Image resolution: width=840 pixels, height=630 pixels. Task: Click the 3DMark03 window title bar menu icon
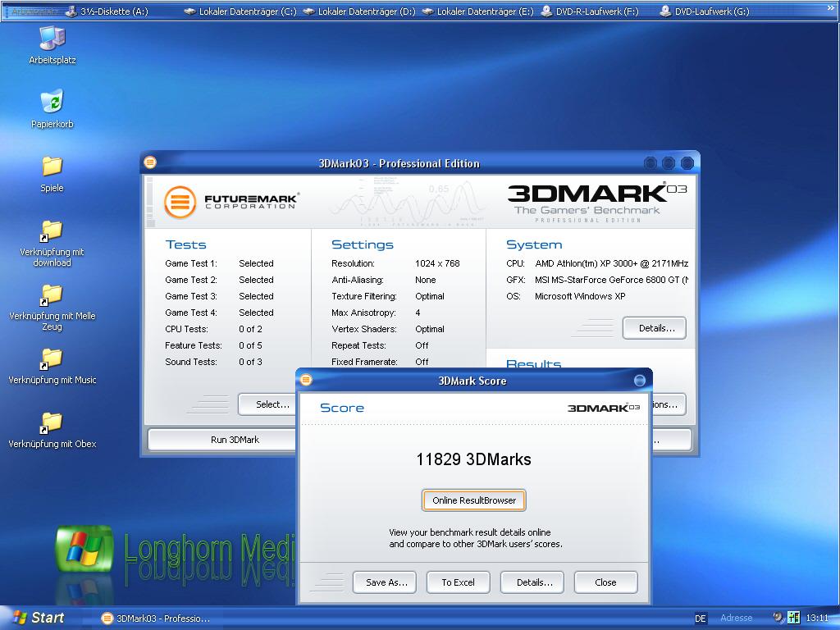point(151,162)
